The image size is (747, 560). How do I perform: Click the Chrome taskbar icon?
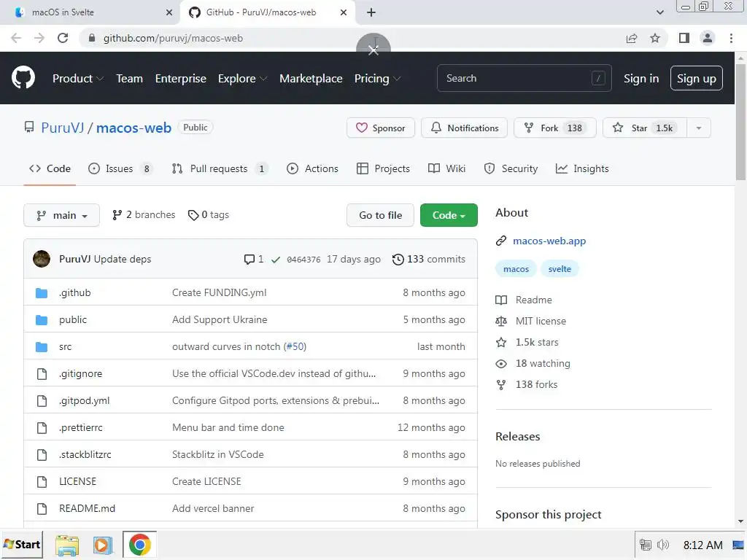coord(139,545)
